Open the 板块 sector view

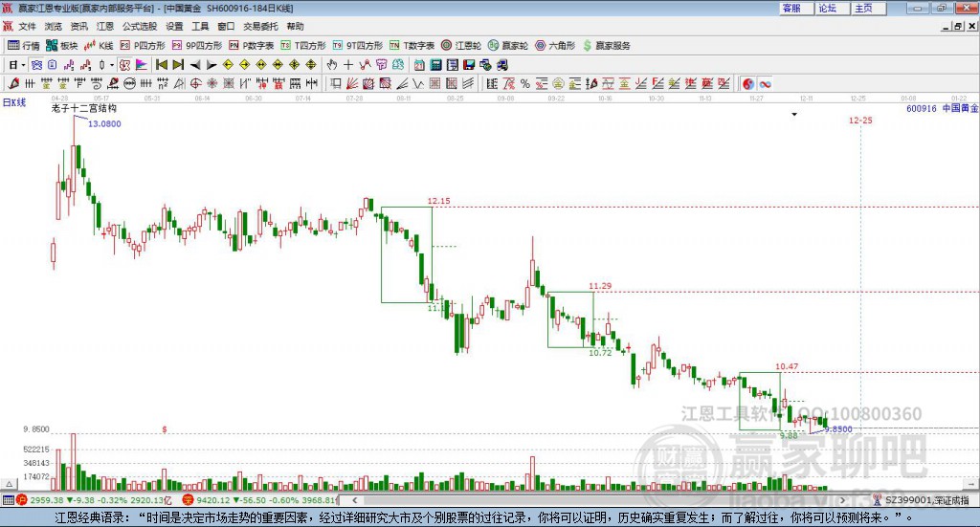coord(62,46)
